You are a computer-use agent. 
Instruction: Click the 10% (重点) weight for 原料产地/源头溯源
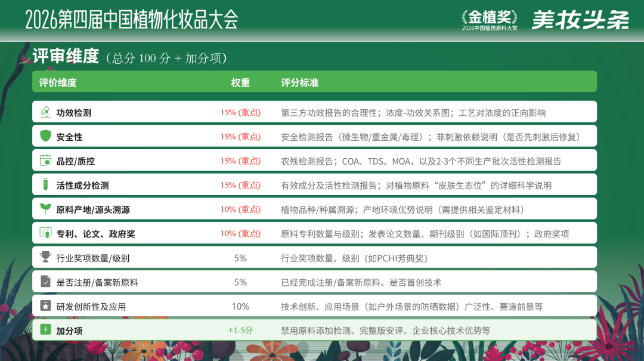241,209
